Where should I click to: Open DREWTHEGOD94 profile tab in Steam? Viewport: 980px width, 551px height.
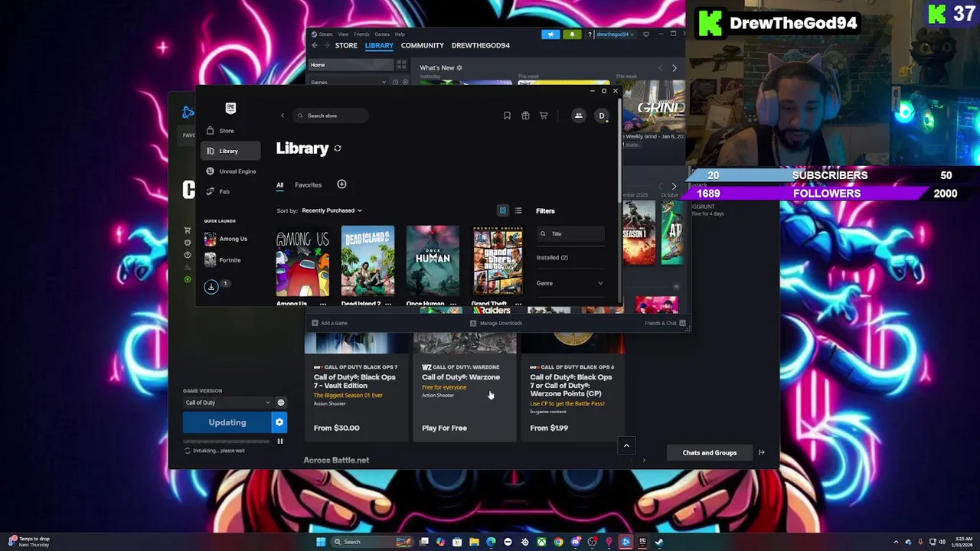pyautogui.click(x=481, y=45)
